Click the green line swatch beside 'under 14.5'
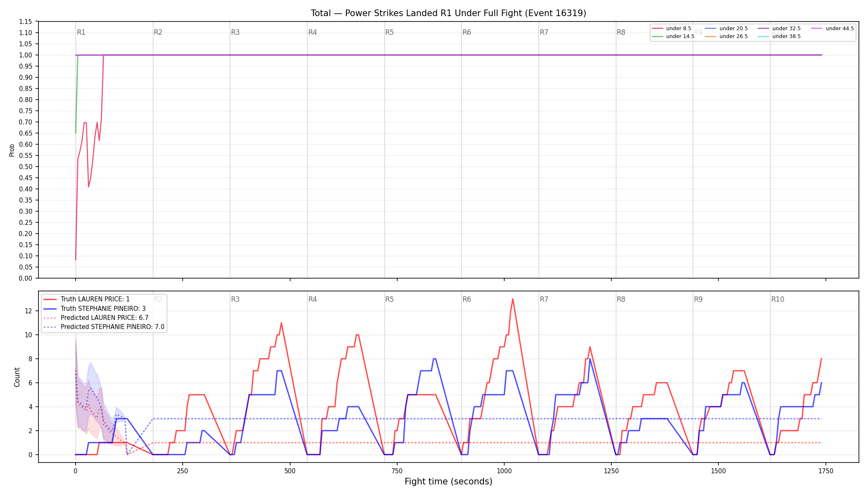The height and width of the screenshot is (496, 868). (x=658, y=36)
